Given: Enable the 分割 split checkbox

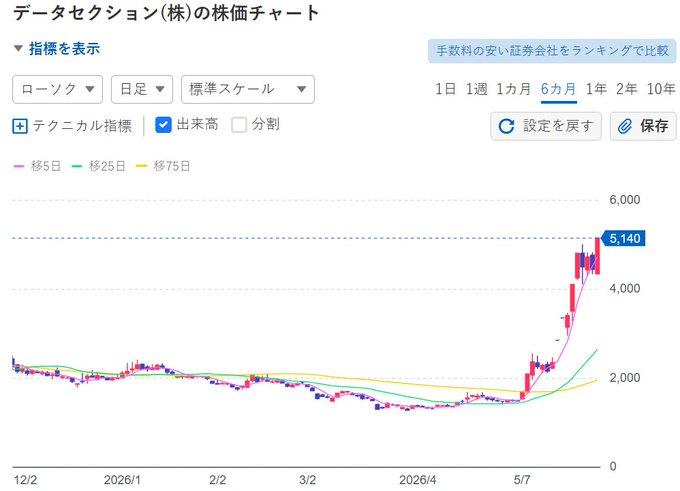Looking at the screenshot, I should [239, 125].
